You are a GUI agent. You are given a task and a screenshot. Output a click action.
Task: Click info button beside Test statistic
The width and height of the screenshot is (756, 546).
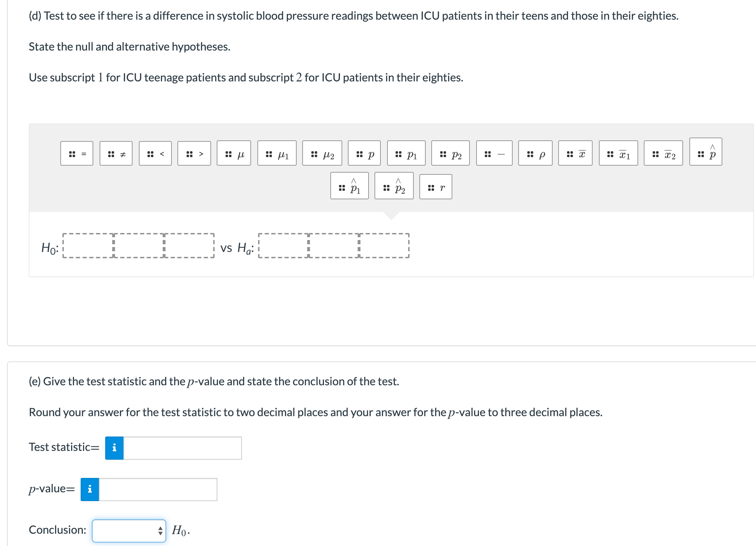click(x=114, y=448)
